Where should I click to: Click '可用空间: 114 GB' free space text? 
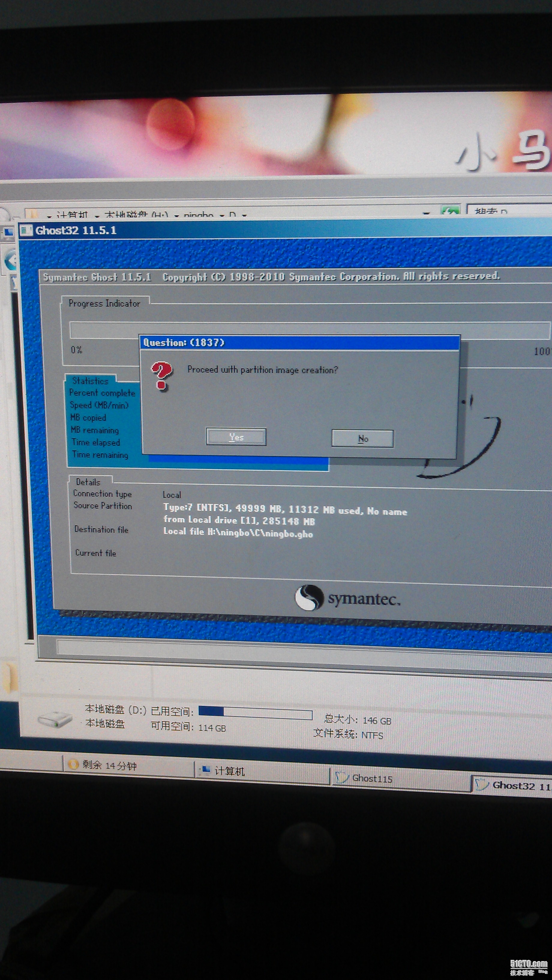click(x=188, y=727)
